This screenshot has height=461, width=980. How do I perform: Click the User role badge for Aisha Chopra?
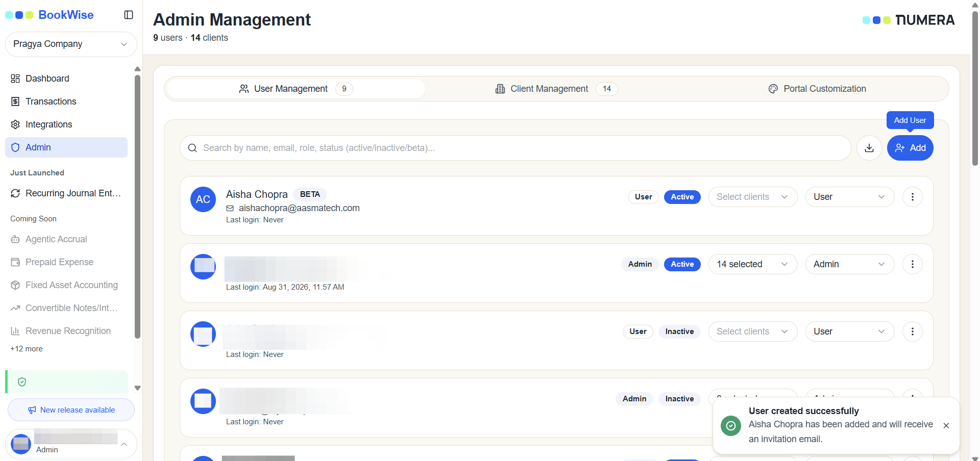[x=644, y=197]
